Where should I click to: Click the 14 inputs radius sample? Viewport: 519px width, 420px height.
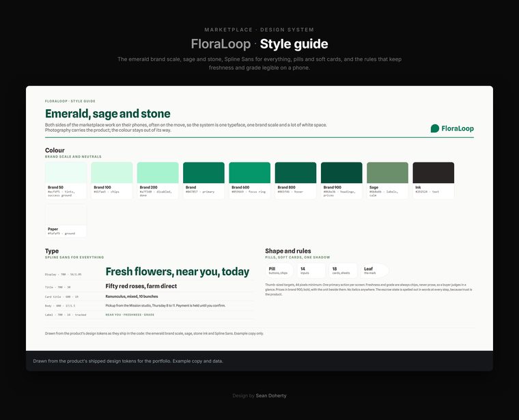tap(311, 270)
